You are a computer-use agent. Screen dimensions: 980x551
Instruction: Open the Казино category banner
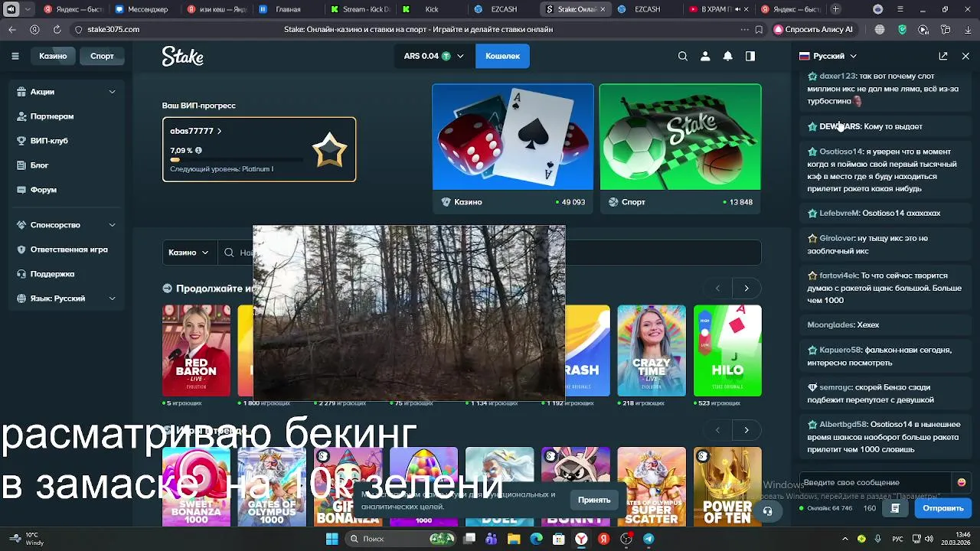(x=513, y=148)
